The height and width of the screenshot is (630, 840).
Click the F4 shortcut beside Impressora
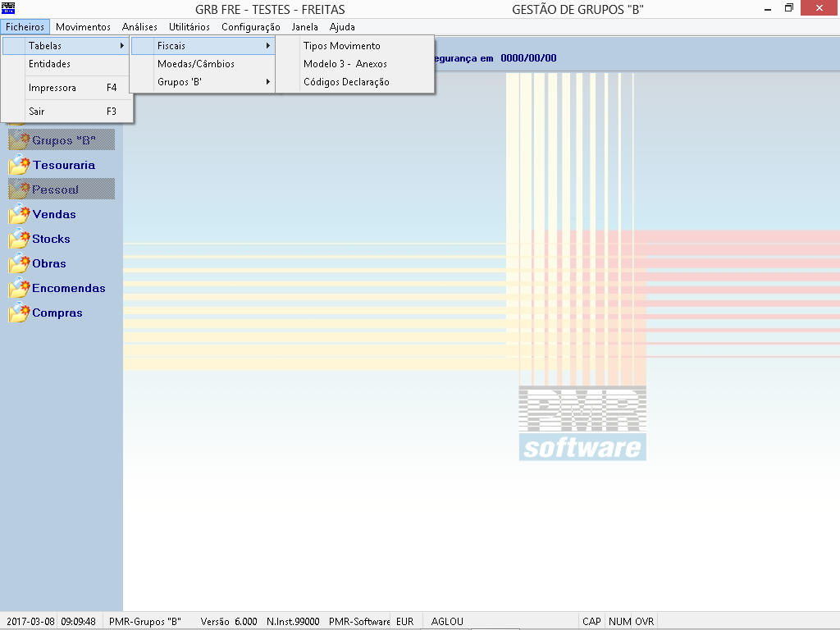(112, 88)
